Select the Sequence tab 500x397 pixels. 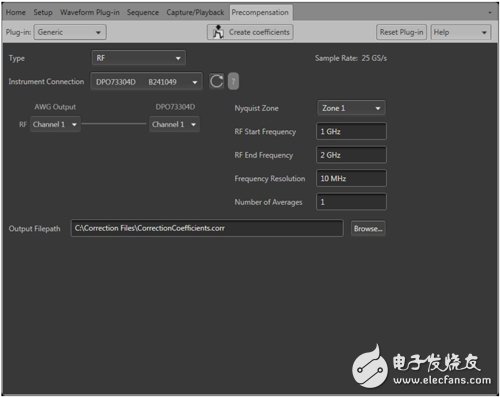[x=143, y=12]
